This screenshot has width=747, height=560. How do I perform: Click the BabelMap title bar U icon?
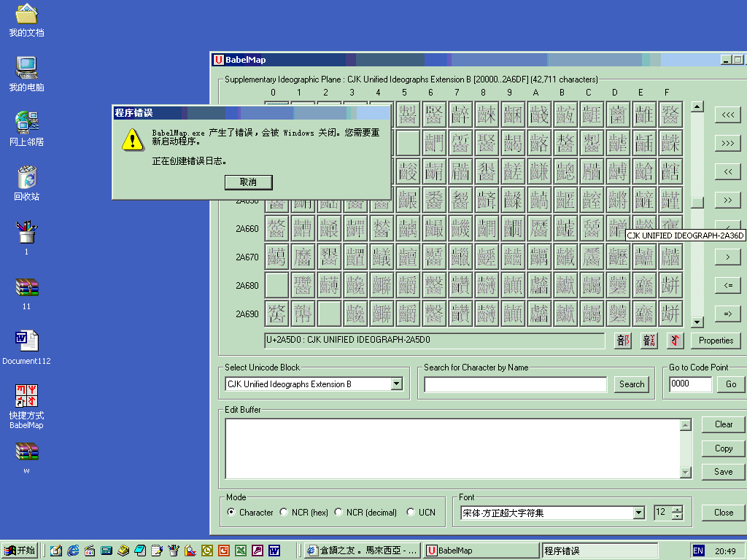[x=219, y=60]
